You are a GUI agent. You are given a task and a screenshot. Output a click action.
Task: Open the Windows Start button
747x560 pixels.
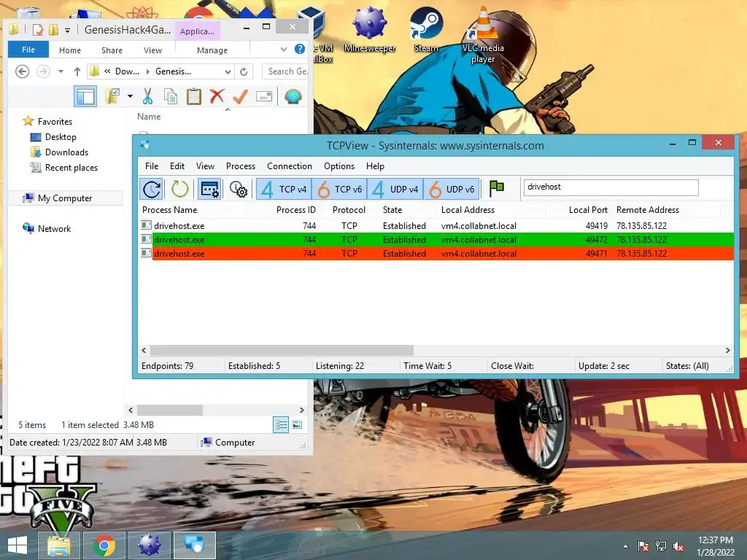click(x=18, y=545)
